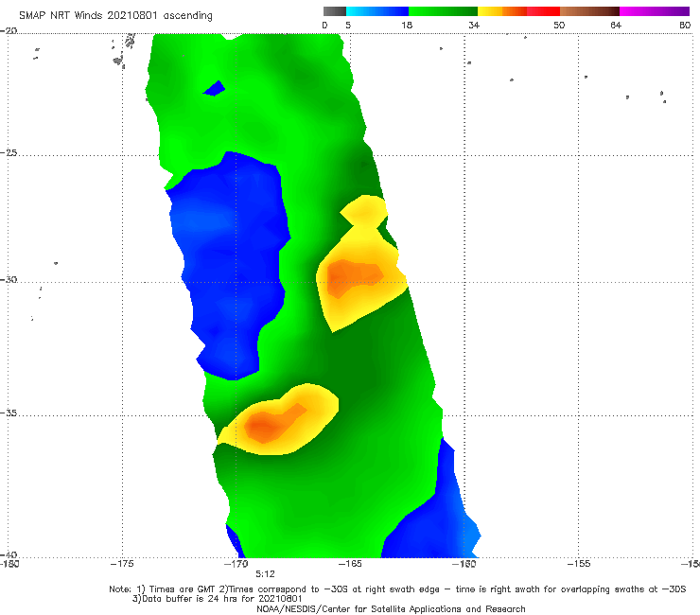The width and height of the screenshot is (700, 615).
Task: Click the longitude label '-165'
Action: click(x=350, y=564)
